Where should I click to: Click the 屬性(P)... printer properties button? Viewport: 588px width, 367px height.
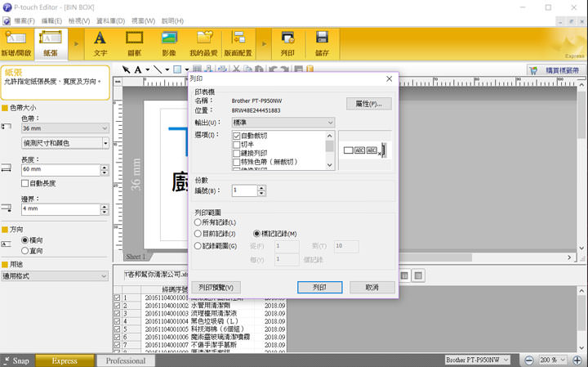click(368, 104)
